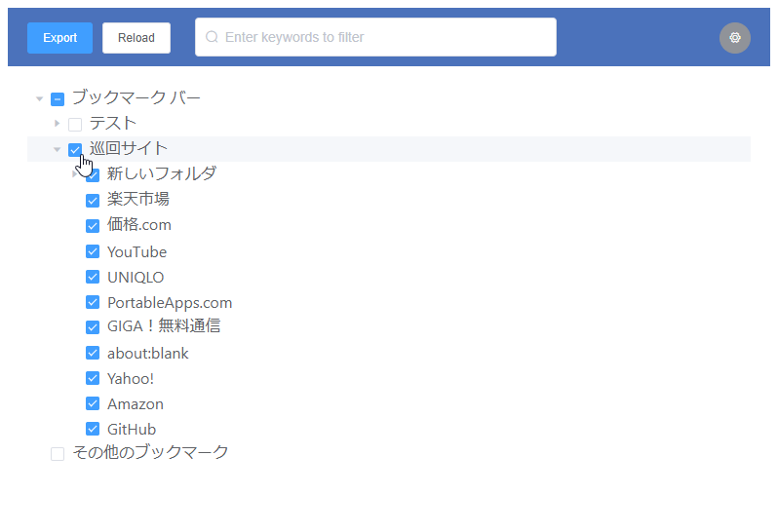
Task: Select the UNIQLO bookmark label
Action: (136, 277)
